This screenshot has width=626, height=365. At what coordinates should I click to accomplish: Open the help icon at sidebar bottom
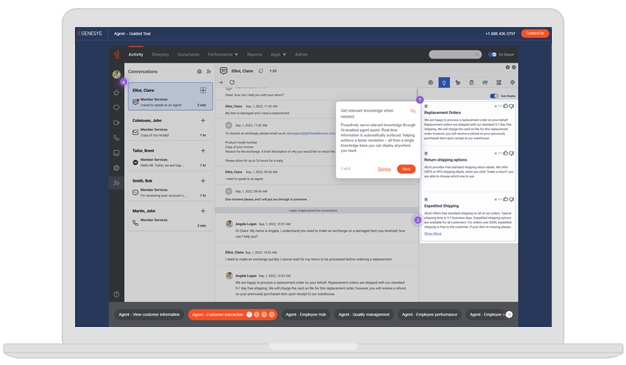116,294
